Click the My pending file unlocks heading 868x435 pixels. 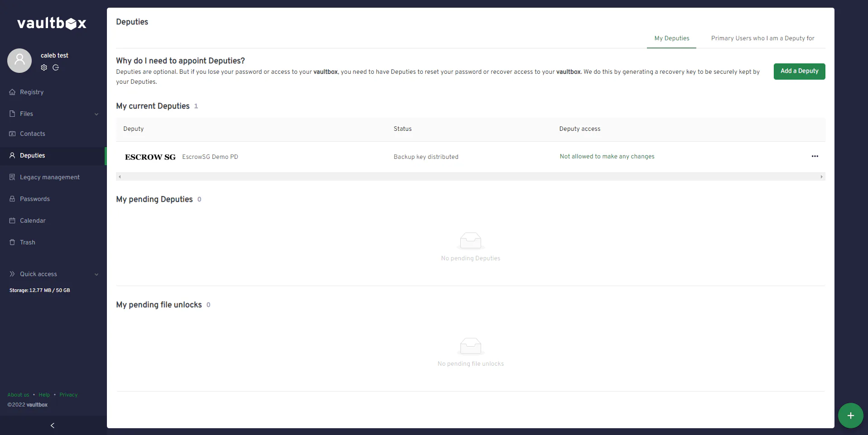(x=159, y=305)
